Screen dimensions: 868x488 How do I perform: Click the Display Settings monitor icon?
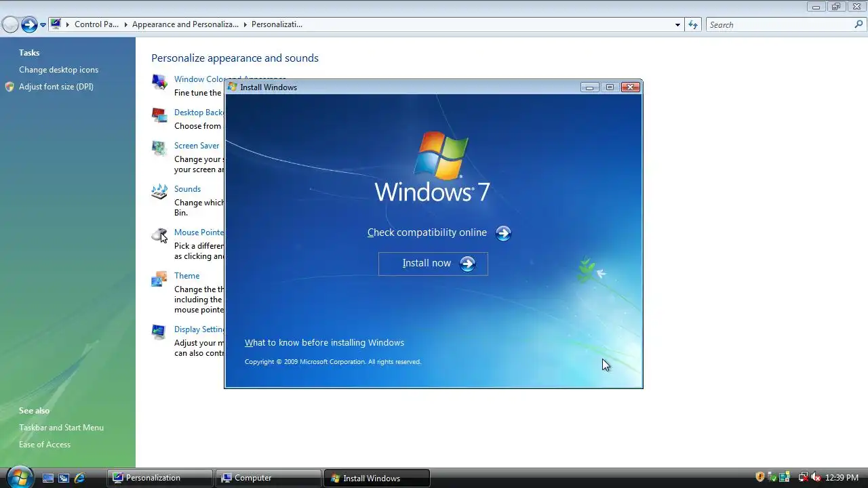pyautogui.click(x=159, y=332)
